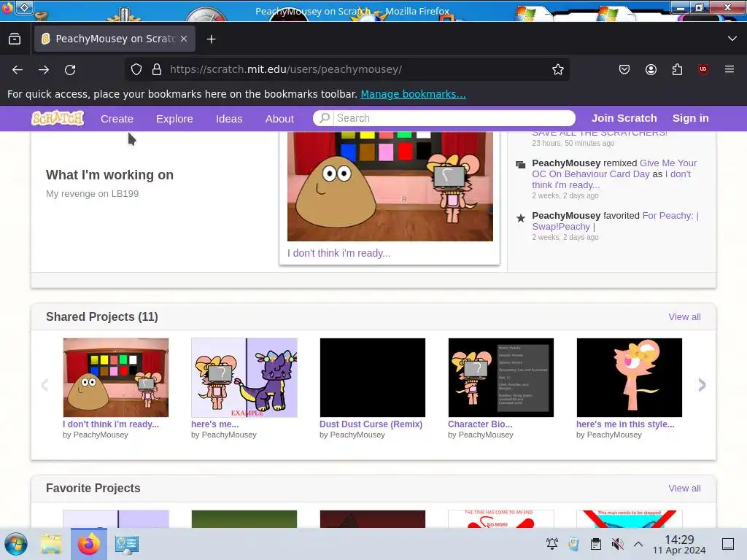Click Sign in

690,118
